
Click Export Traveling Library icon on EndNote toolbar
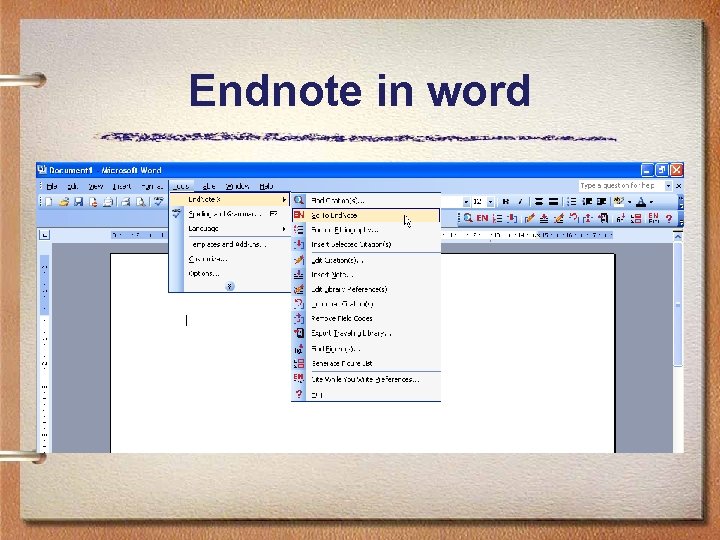point(603,218)
